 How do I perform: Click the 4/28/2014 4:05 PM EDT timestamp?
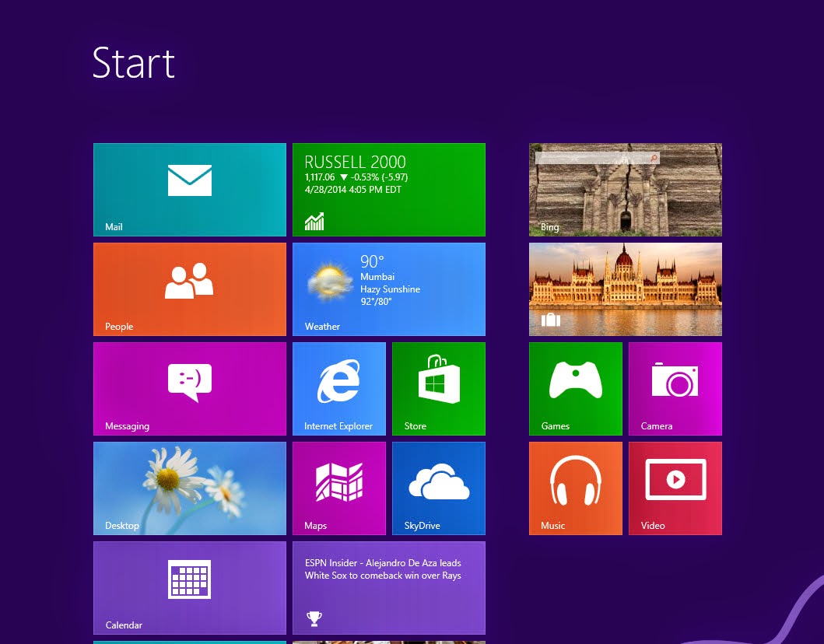[353, 190]
